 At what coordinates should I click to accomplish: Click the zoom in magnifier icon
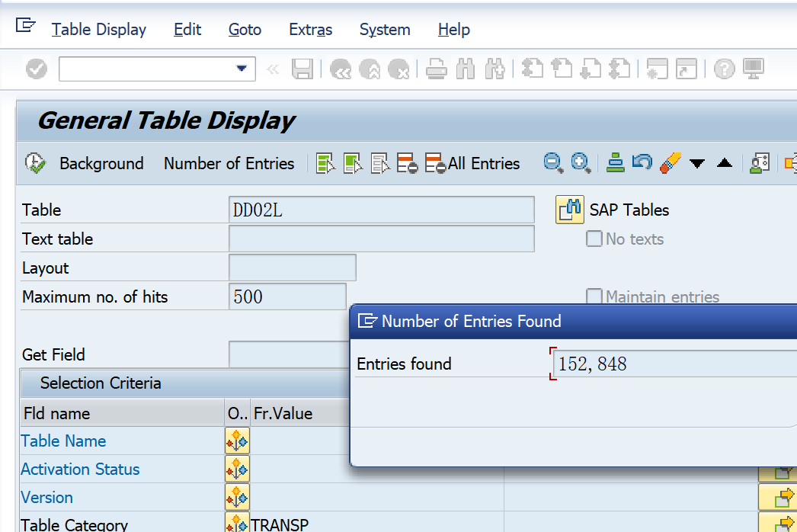click(581, 163)
